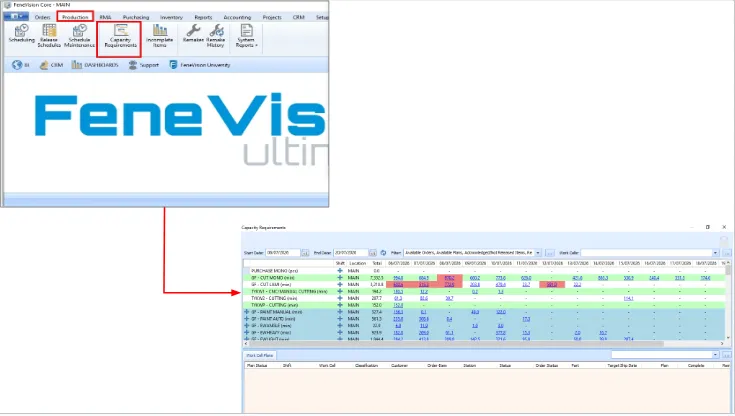This screenshot has height=416, width=735.
Task: Open the Scheduling tool in the ribbon
Action: click(22, 34)
